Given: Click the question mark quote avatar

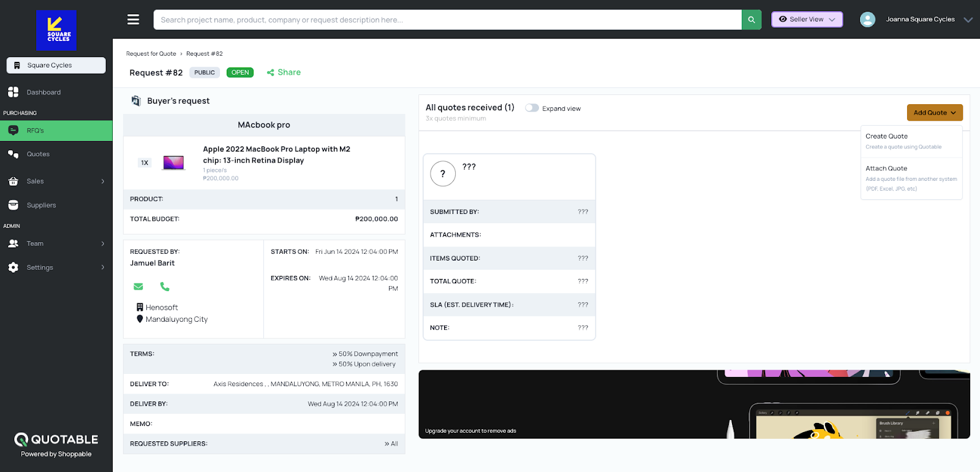Looking at the screenshot, I should point(443,173).
